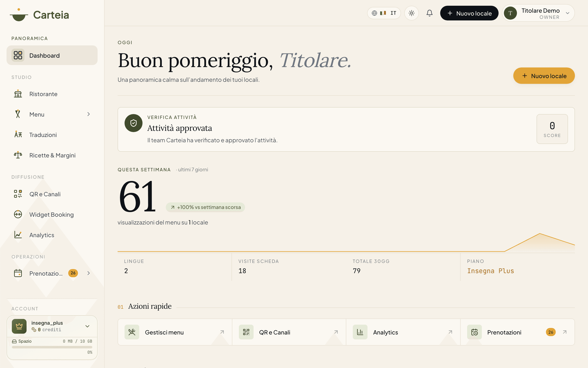588x368 pixels.
Task: Open the IT language selector
Action: pos(384,13)
